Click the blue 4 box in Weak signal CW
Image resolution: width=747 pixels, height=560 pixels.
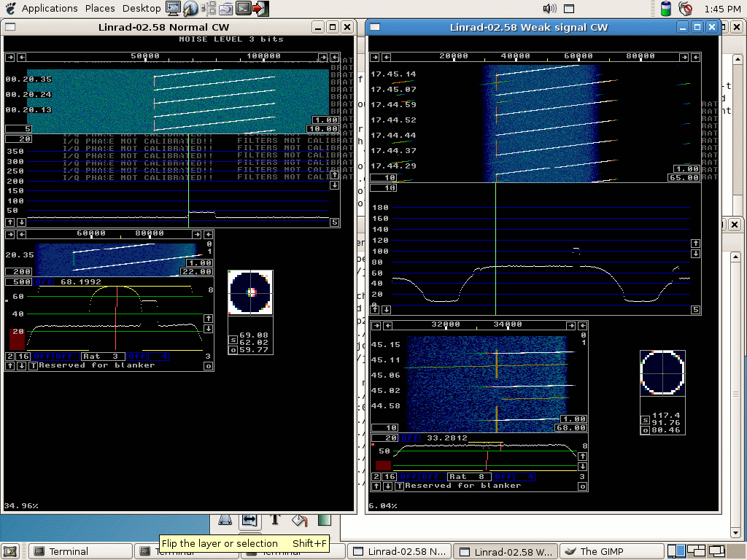tap(525, 477)
